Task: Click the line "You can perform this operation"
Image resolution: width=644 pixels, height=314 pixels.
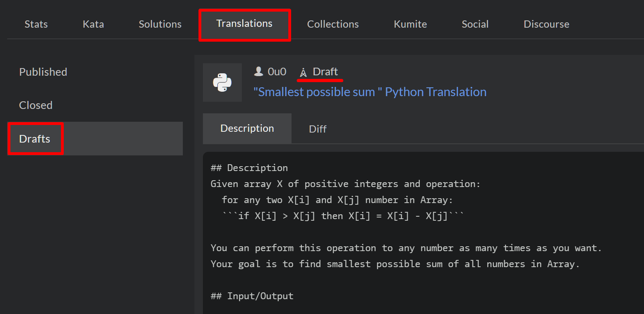Action: (406, 248)
